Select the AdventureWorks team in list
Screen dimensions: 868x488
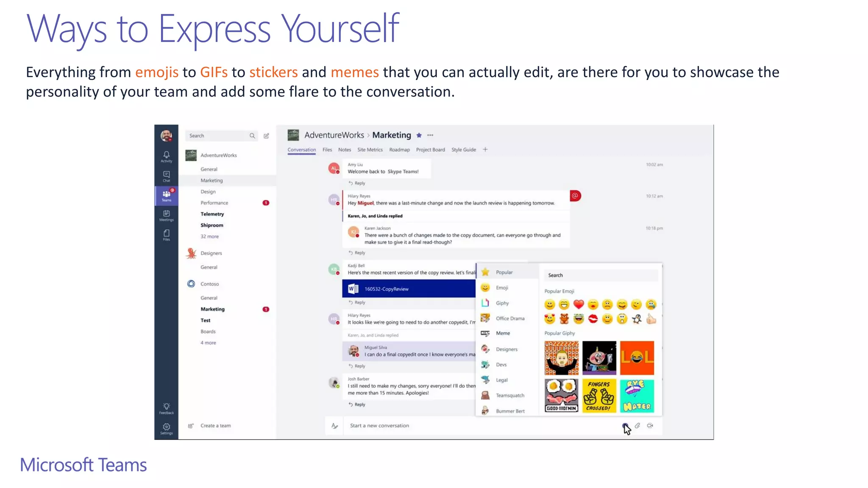(218, 155)
